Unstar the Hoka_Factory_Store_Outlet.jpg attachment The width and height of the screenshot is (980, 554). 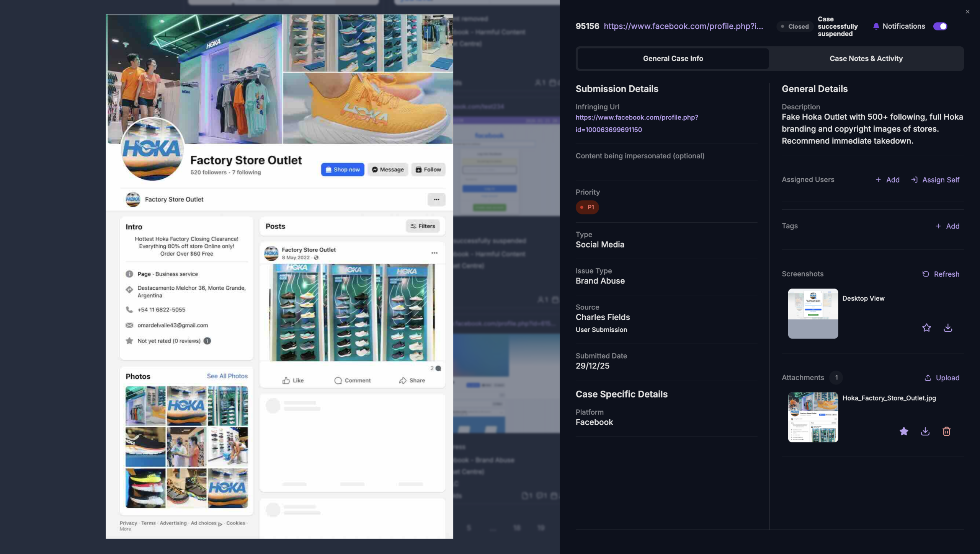point(903,432)
